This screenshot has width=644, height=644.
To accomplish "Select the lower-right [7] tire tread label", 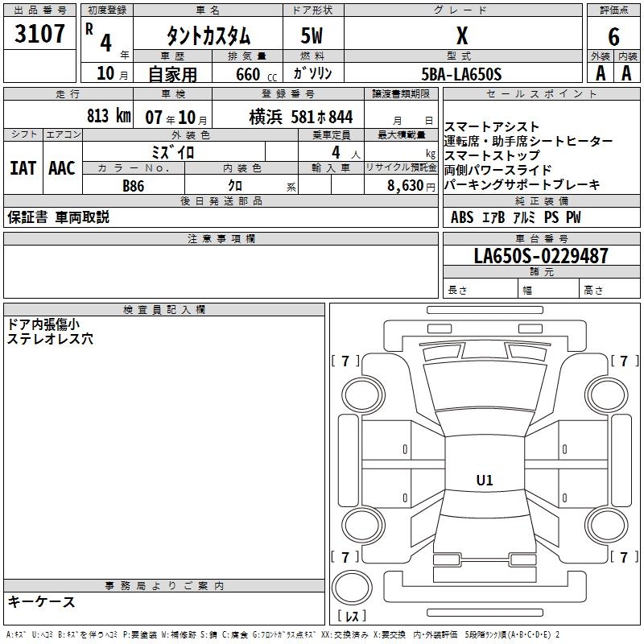I will (x=624, y=557).
